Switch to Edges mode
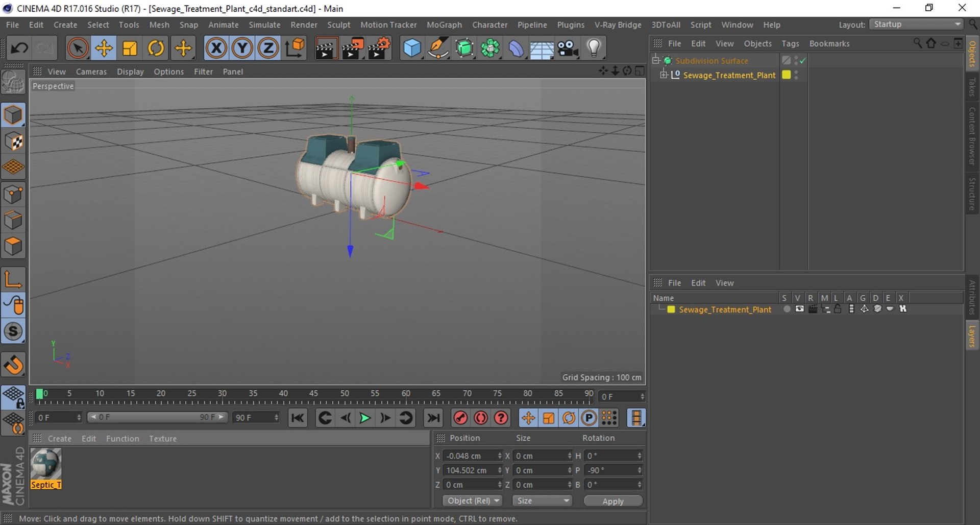Image resolution: width=980 pixels, height=525 pixels. [x=13, y=221]
